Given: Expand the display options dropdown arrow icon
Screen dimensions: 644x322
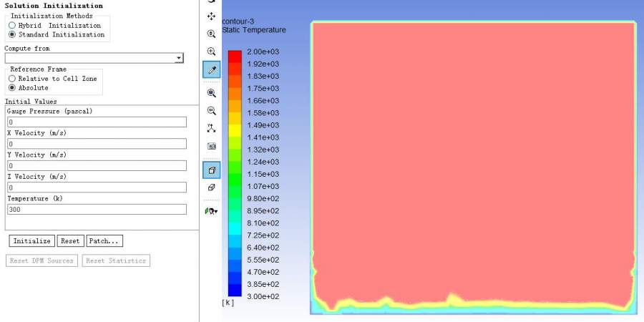Looking at the screenshot, I should [212, 211].
